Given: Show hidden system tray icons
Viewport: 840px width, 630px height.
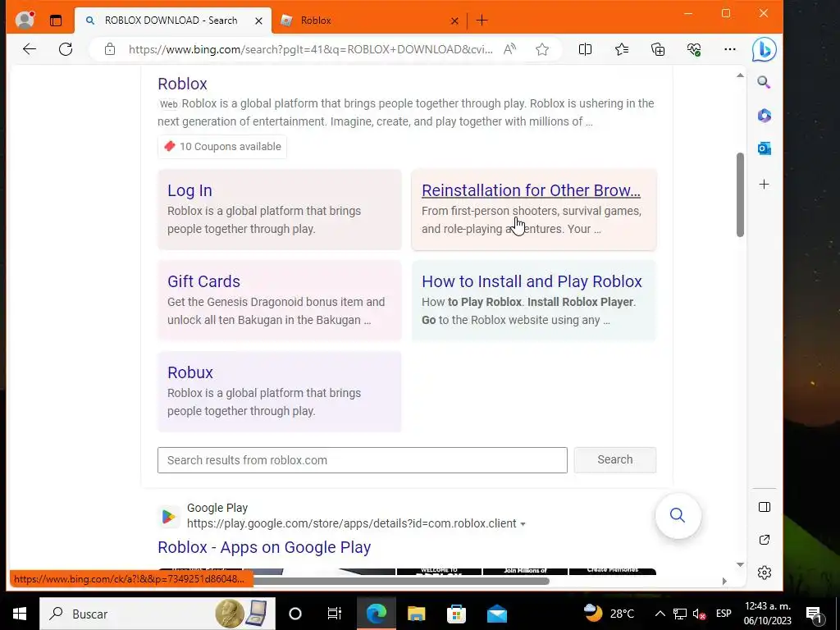Looking at the screenshot, I should point(660,614).
